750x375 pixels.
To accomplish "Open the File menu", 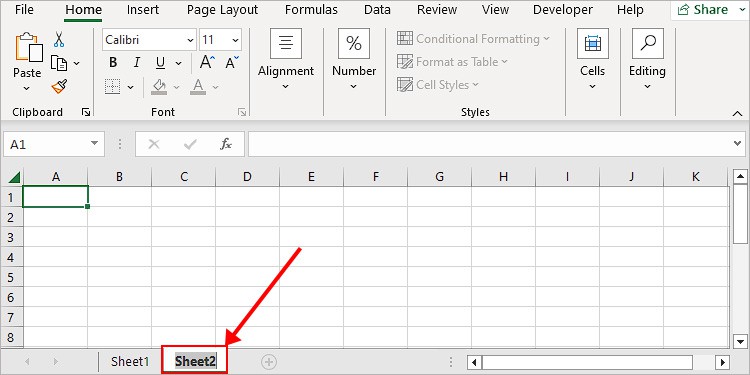I will (x=24, y=10).
